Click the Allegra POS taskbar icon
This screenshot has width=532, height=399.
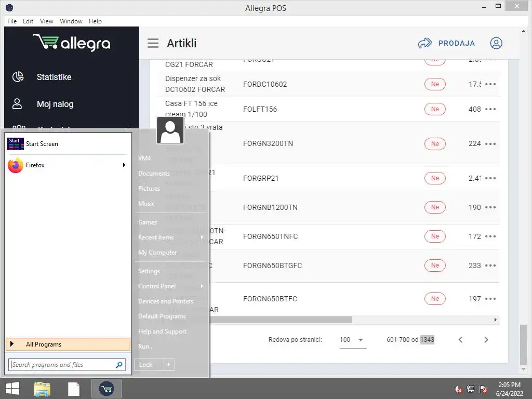coord(106,389)
